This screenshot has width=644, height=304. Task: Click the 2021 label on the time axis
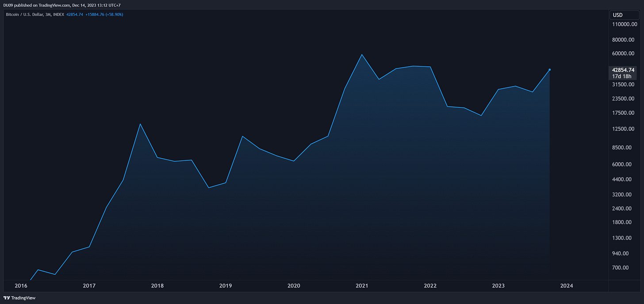[362, 286]
